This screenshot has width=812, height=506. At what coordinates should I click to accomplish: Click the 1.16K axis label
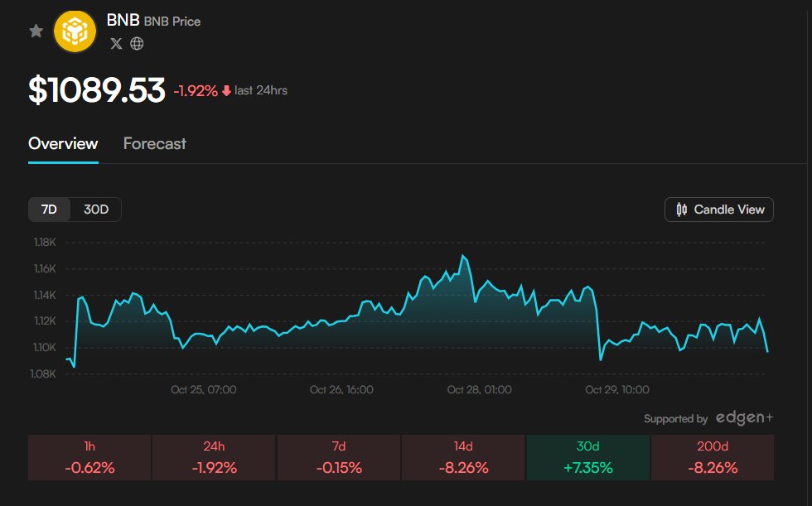tap(45, 268)
